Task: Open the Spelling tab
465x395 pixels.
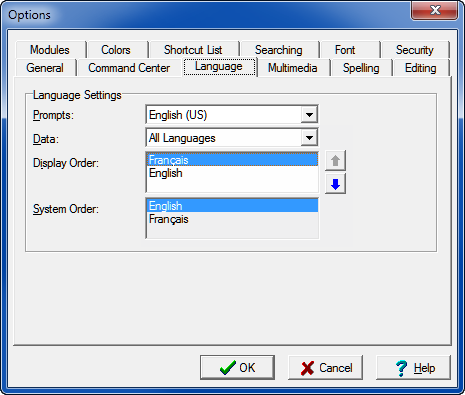Action: click(361, 68)
